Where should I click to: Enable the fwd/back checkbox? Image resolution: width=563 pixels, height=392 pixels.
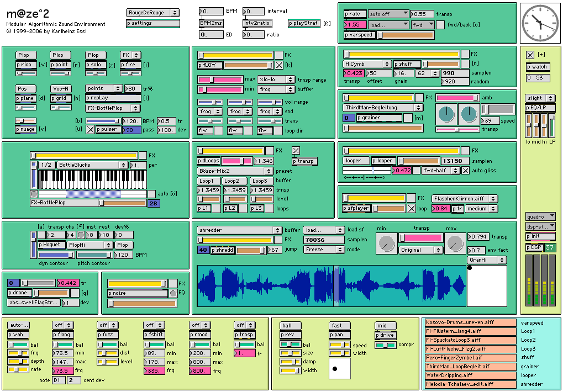pos(440,25)
